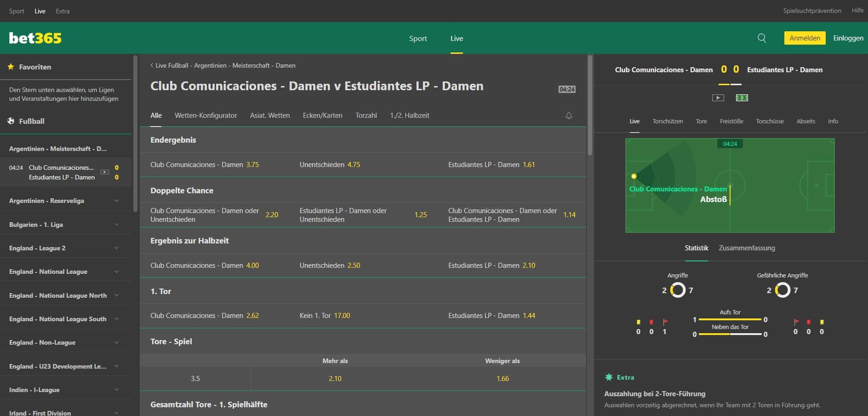Viewport: 868px width, 416px height.
Task: Click the yellow Anmelden button
Action: [x=805, y=38]
